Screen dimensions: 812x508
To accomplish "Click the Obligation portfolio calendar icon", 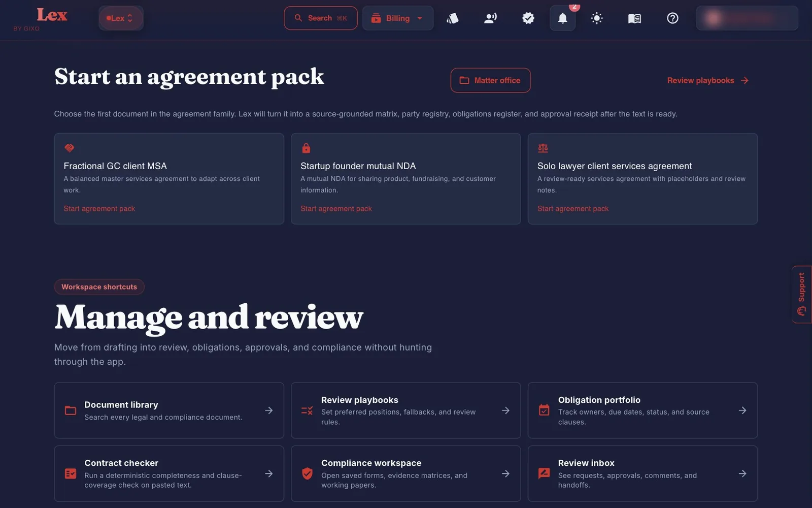I will (x=544, y=410).
